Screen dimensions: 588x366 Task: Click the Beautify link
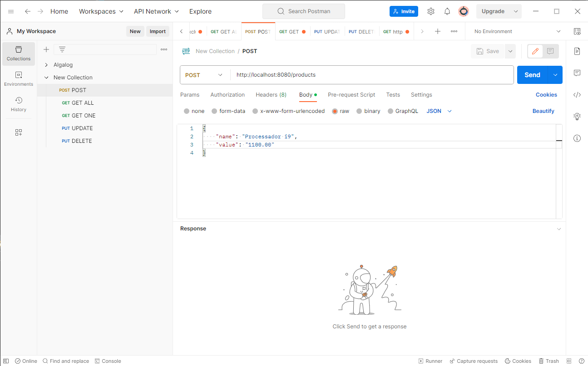tap(543, 111)
